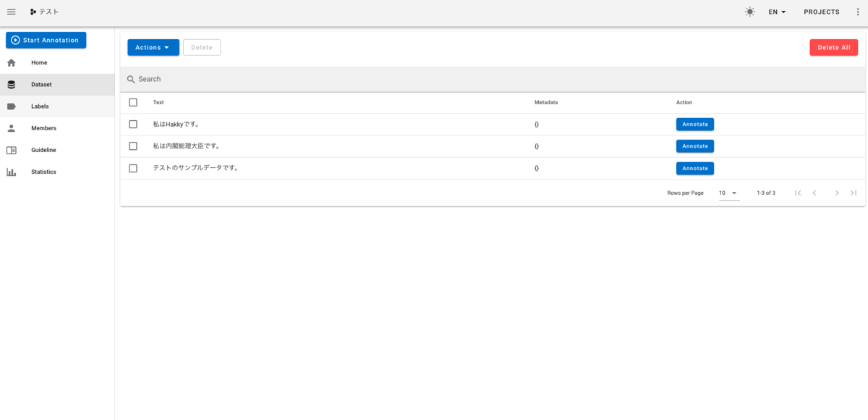
Task: Open Members in the sidebar
Action: (57, 128)
